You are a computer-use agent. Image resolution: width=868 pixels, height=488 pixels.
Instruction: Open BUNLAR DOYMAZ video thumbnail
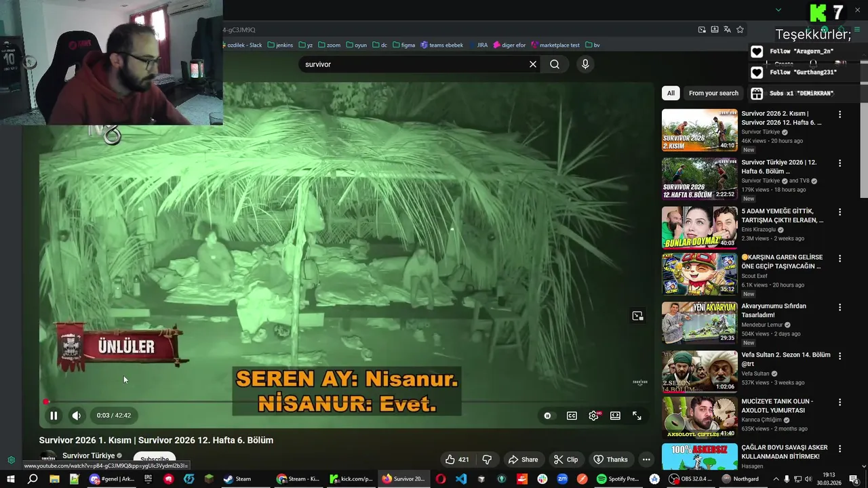pyautogui.click(x=699, y=227)
